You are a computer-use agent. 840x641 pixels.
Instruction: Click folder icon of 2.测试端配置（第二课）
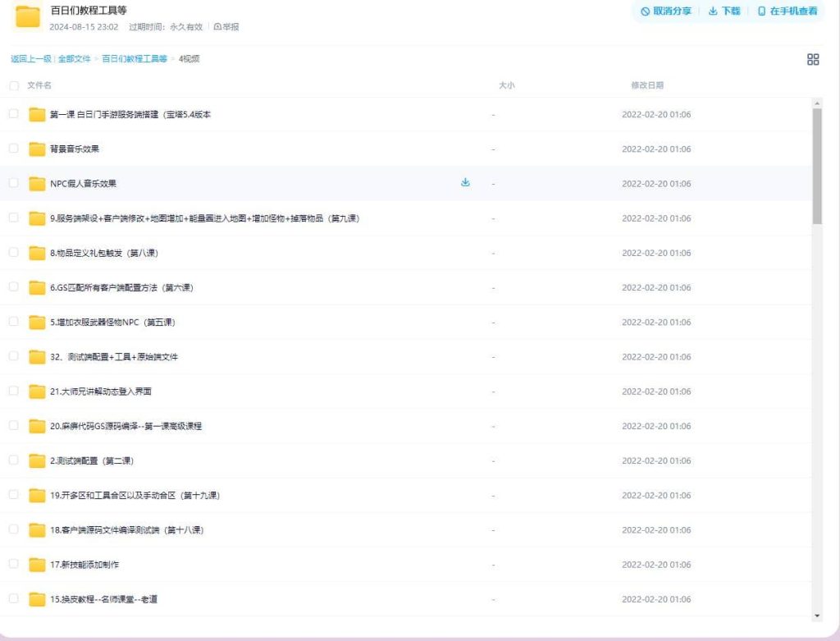pos(37,461)
